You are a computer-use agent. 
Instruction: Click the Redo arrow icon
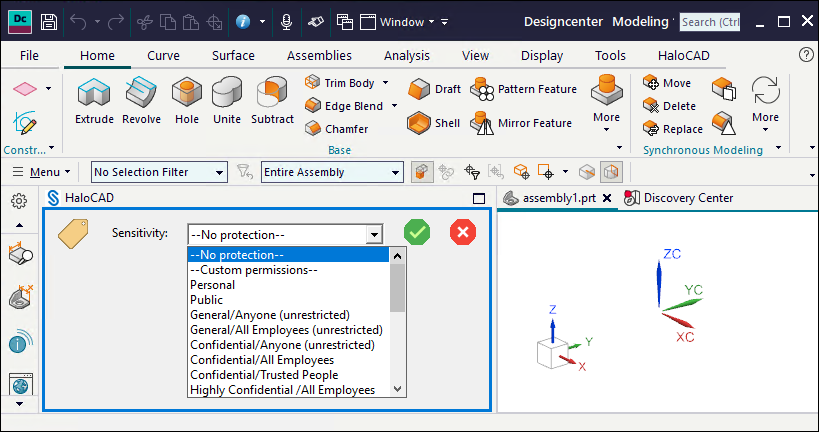pos(115,22)
